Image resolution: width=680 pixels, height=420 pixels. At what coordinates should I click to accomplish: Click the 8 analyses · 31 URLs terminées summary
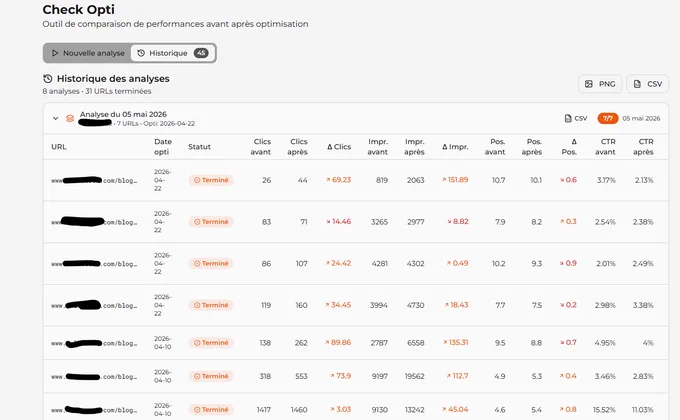(97, 91)
